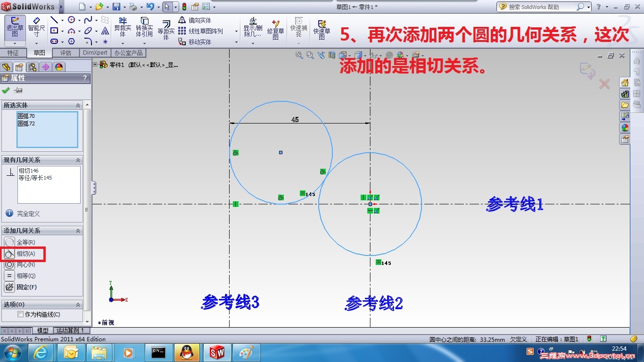Screen dimensions: 644x362
Task: Select the Corner Rectangle tool
Action: (x=54, y=31)
